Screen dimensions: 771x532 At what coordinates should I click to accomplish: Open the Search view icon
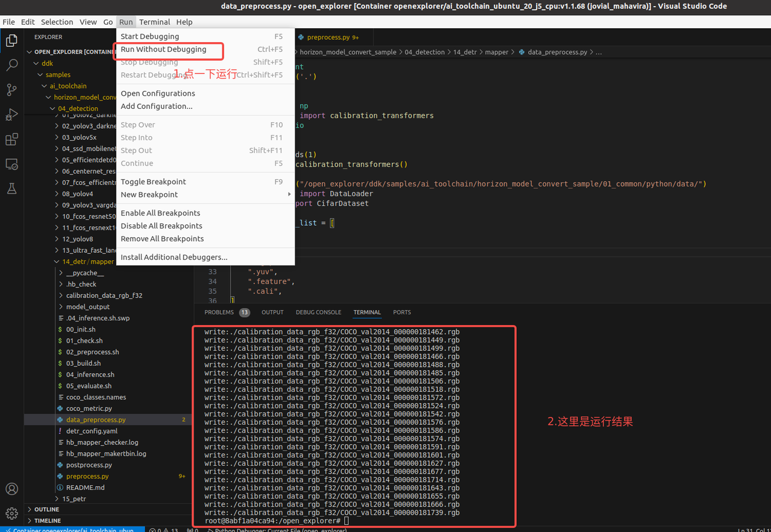point(11,65)
